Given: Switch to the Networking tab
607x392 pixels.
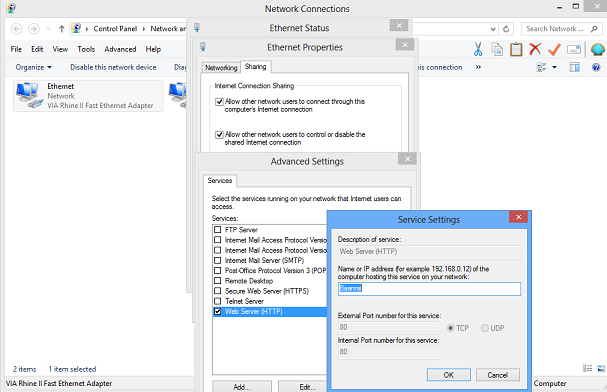Looking at the screenshot, I should (x=221, y=68).
